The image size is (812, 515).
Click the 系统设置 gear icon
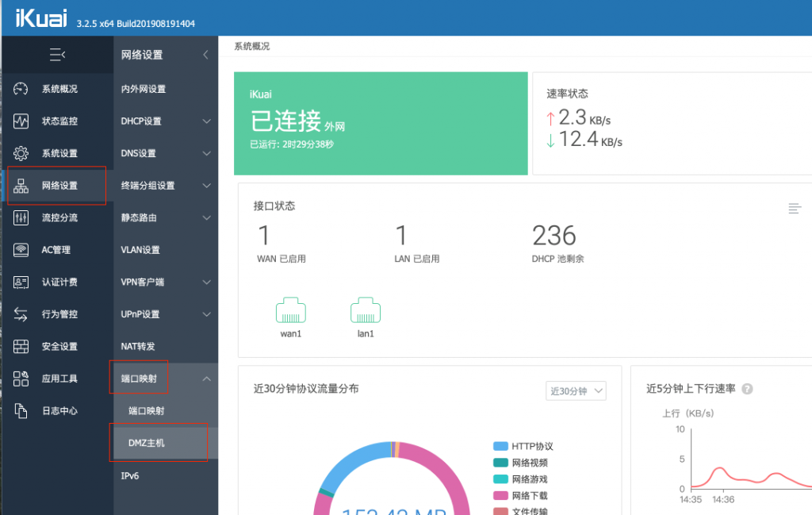click(x=21, y=153)
